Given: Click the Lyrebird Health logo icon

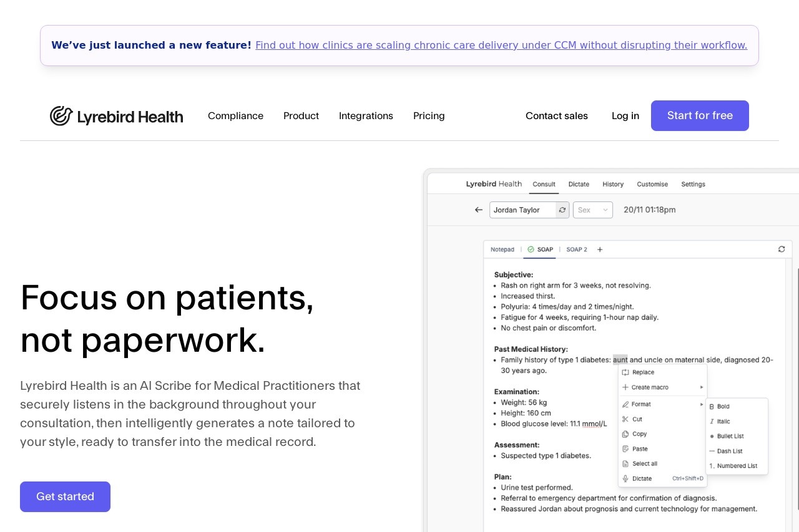Looking at the screenshot, I should (61, 116).
